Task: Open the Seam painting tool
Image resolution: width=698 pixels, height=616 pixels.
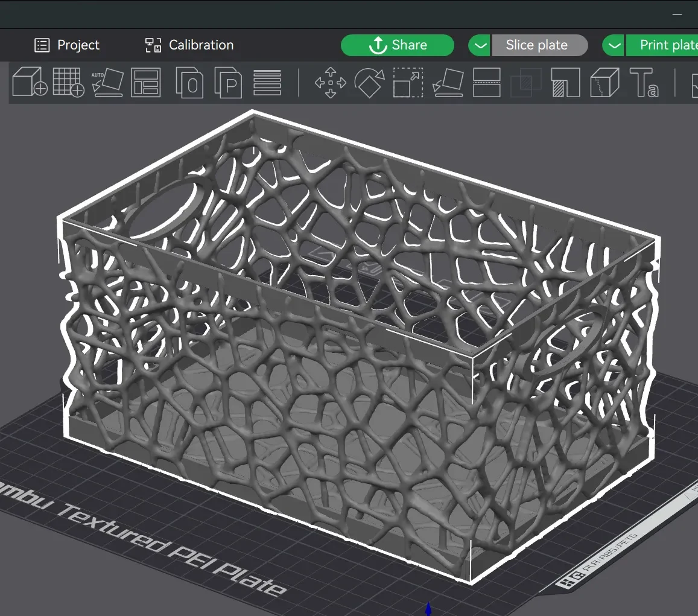Action: coord(604,82)
